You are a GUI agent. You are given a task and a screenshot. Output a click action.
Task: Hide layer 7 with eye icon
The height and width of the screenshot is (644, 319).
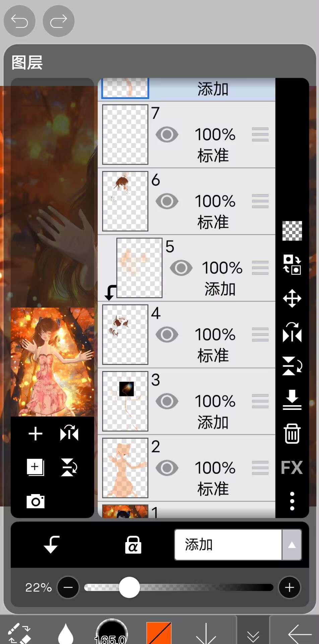[167, 135]
